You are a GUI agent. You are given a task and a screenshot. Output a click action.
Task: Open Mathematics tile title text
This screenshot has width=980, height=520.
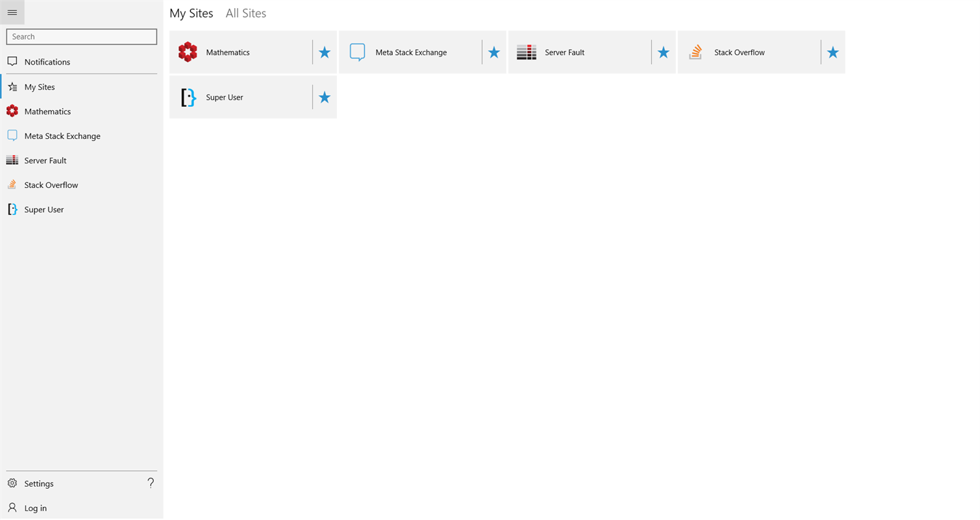[x=228, y=52]
